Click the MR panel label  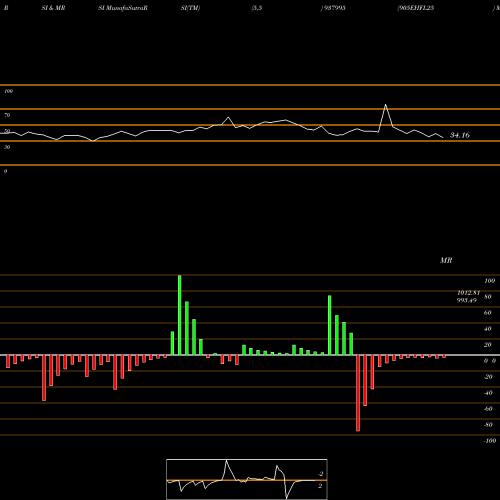446,260
